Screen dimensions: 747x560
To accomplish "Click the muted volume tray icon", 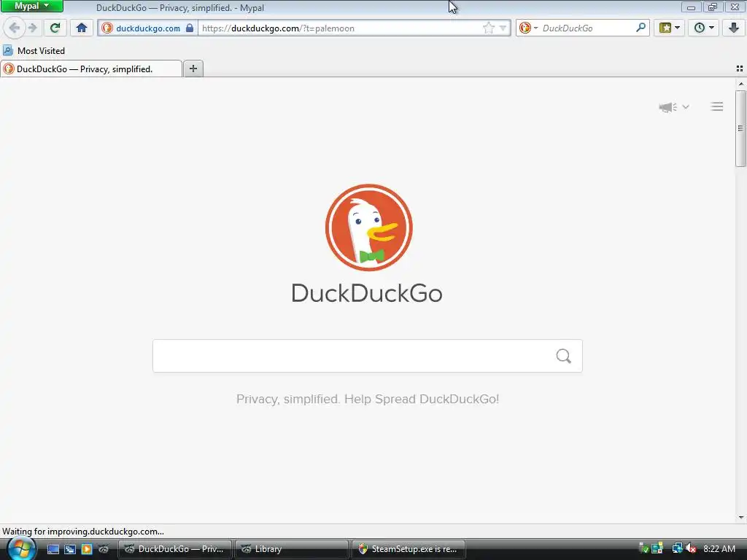I will 691,548.
